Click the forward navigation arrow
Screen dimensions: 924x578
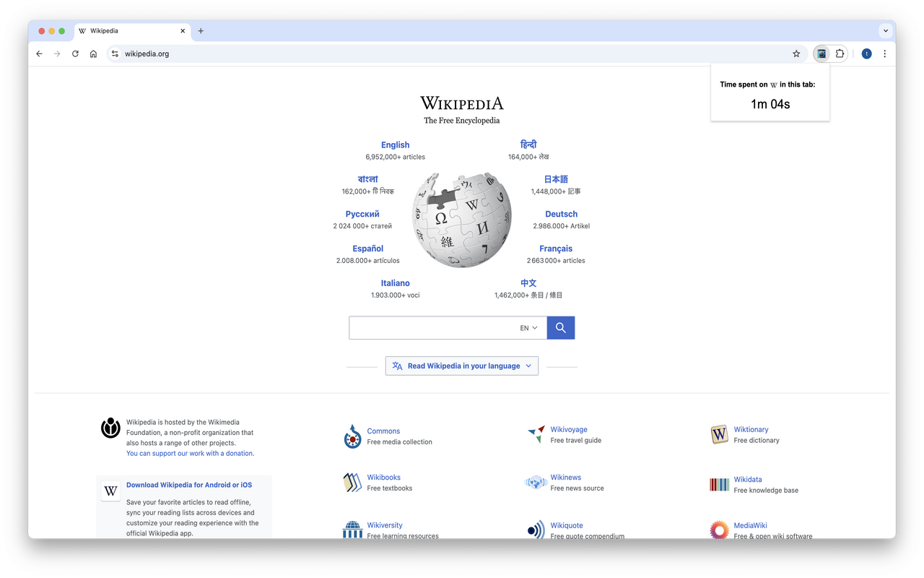[x=57, y=53]
